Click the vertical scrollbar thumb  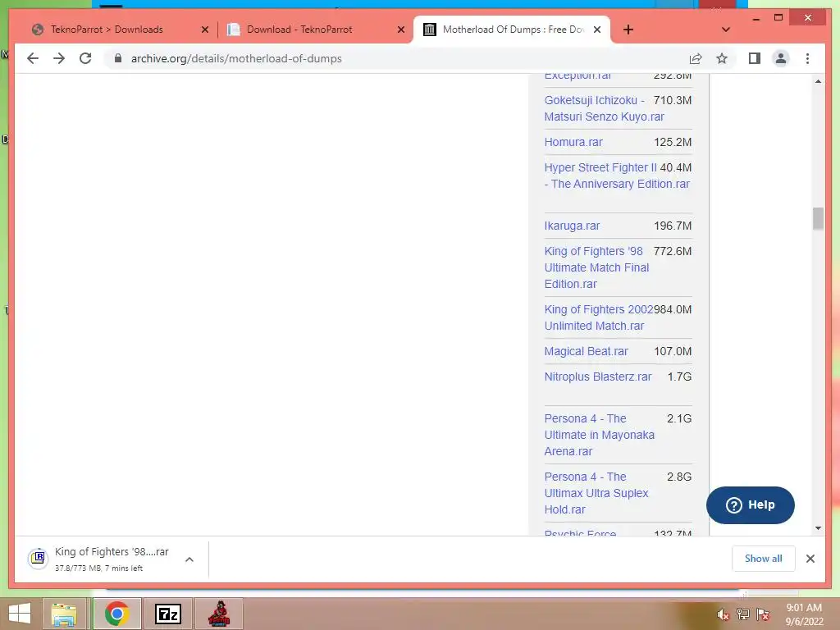(x=818, y=218)
